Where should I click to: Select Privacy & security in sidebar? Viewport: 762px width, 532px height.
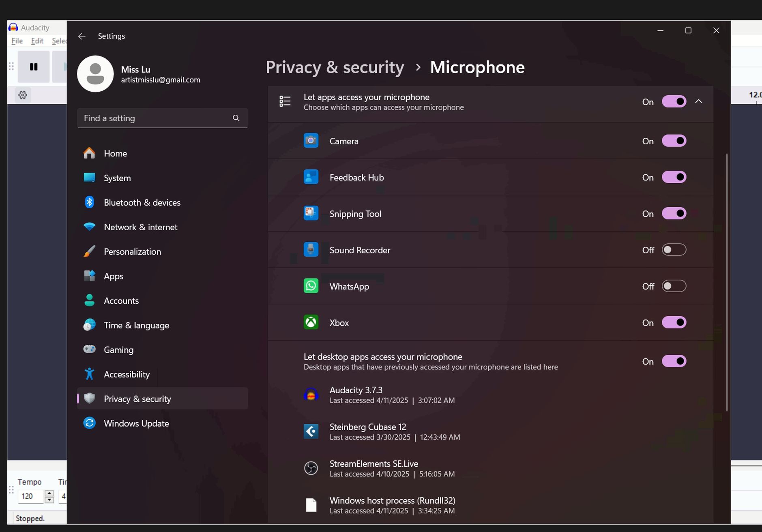click(162, 399)
